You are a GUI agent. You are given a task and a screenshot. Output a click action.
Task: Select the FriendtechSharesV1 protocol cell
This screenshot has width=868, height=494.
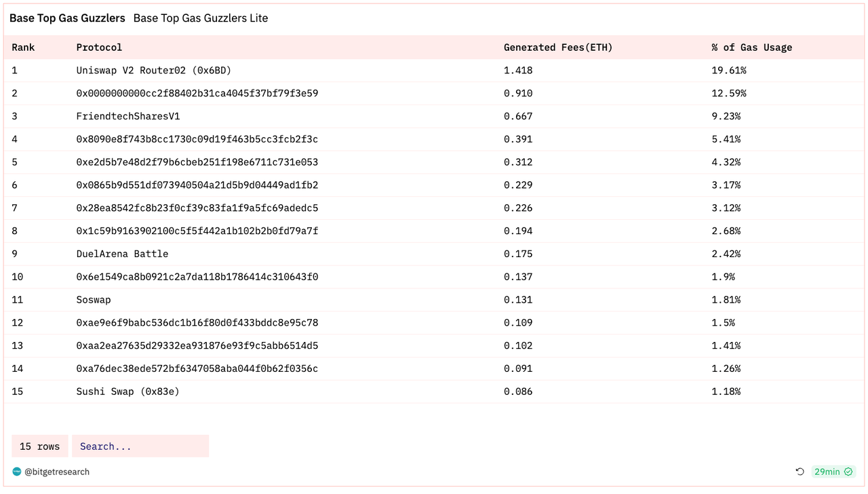point(128,117)
